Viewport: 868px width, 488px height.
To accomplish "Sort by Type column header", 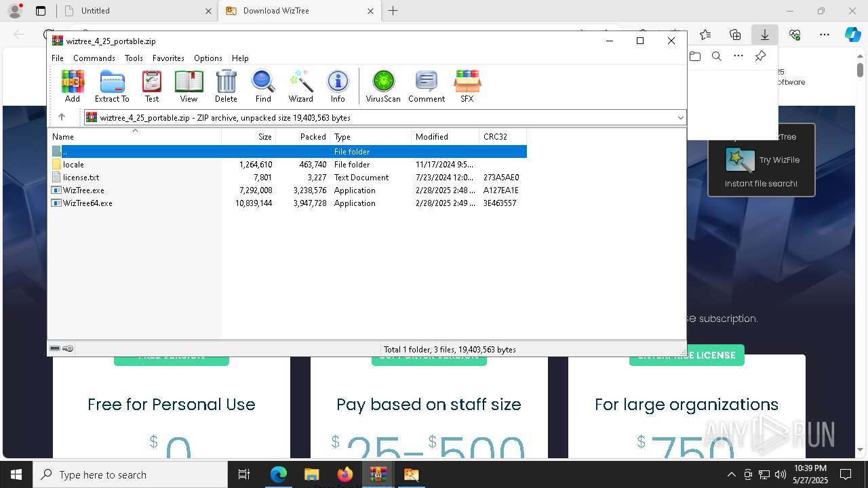I will 371,137.
